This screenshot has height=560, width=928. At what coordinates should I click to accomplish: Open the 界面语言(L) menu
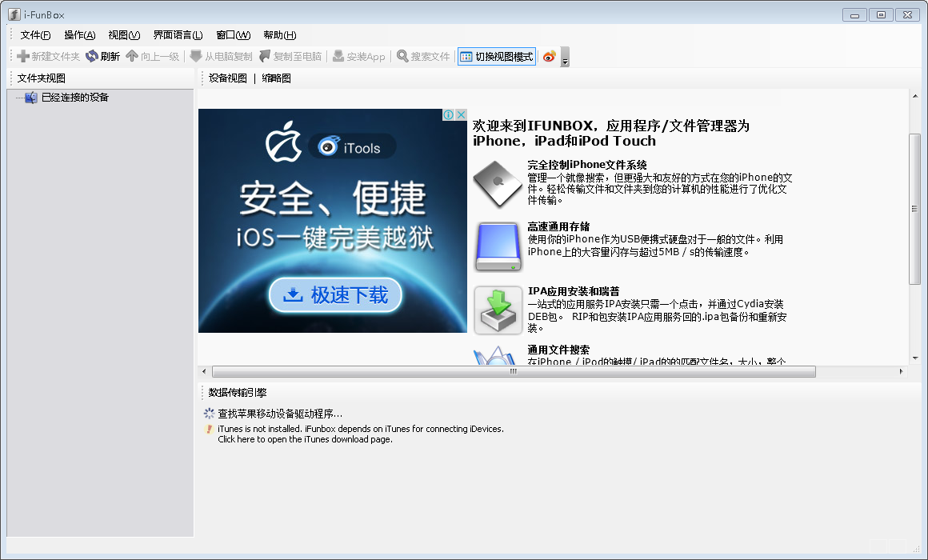[178, 35]
